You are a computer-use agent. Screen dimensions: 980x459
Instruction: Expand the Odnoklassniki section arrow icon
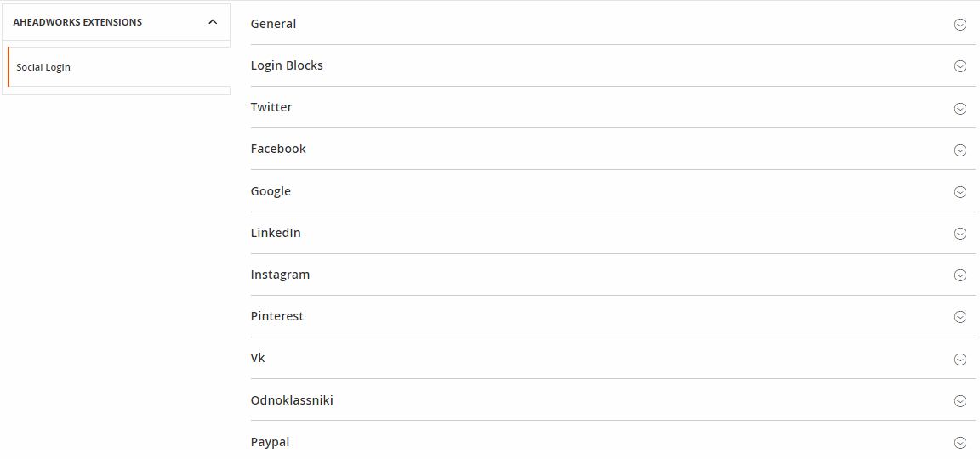[960, 401]
